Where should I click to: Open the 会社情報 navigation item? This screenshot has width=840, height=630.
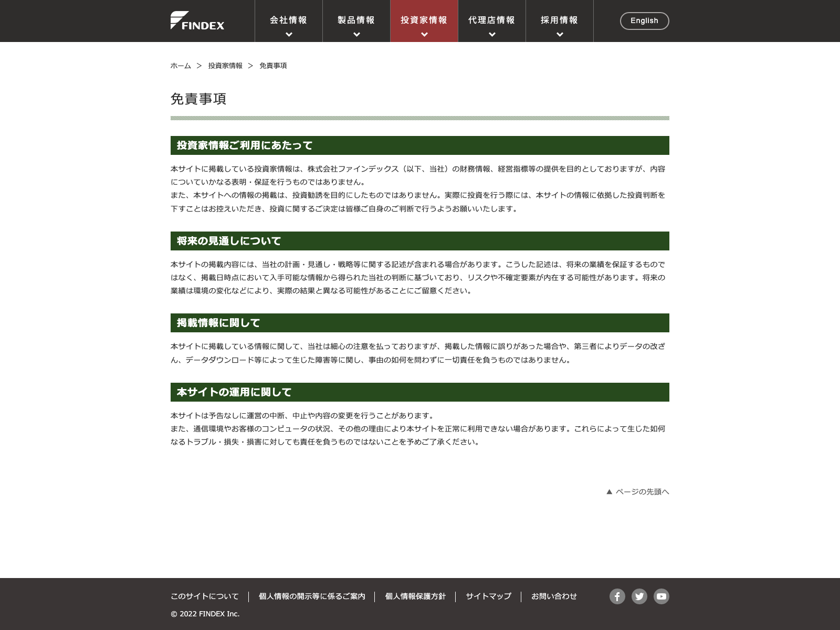pos(289,20)
